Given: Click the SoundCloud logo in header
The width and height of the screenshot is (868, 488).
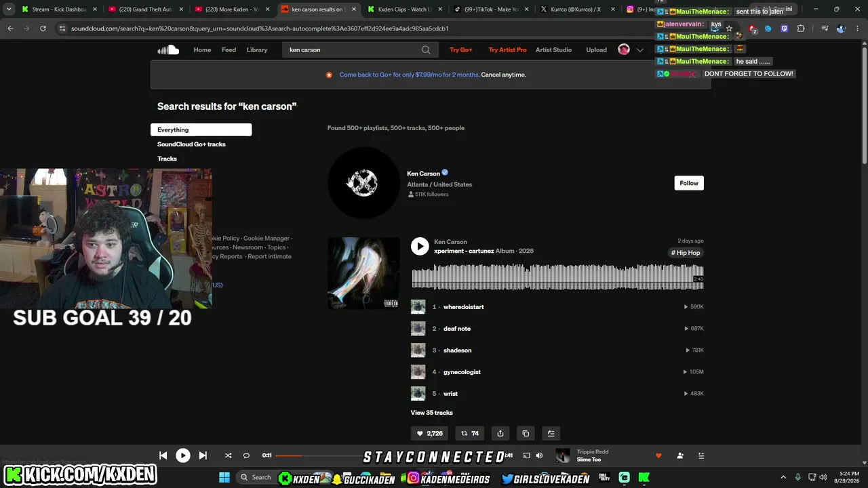Looking at the screenshot, I should pos(168,49).
